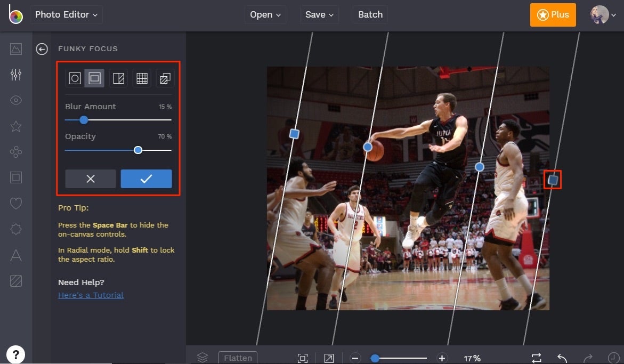Expand the Open menu

(x=265, y=14)
